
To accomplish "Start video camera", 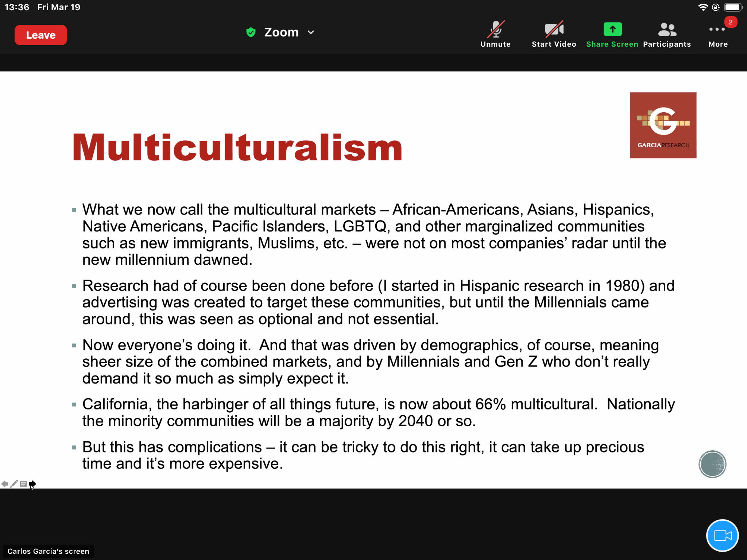I will point(554,34).
